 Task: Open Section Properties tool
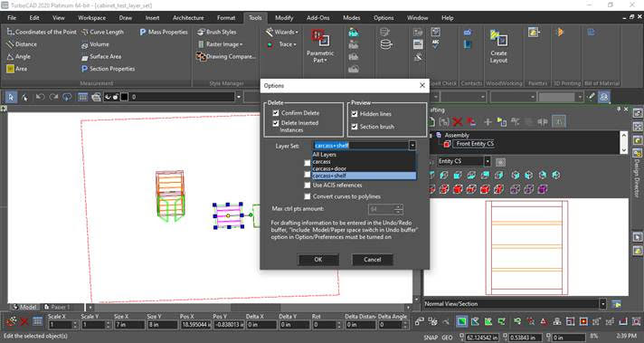coord(108,69)
